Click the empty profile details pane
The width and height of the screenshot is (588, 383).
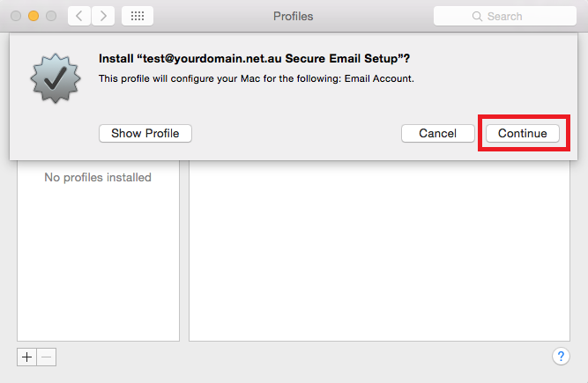click(379, 250)
